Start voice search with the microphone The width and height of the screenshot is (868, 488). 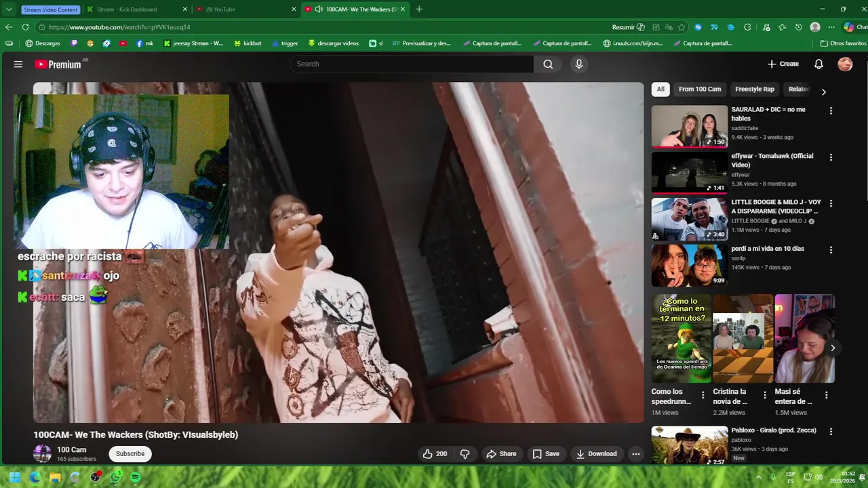coord(578,64)
